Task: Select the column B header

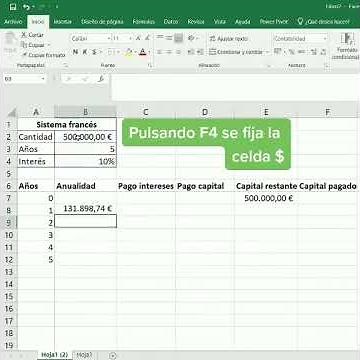Action: point(86,112)
